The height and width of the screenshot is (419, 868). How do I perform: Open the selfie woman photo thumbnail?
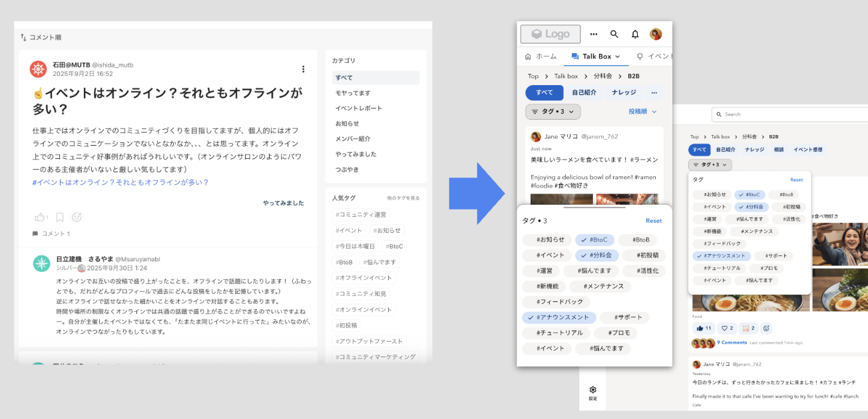[x=840, y=245]
